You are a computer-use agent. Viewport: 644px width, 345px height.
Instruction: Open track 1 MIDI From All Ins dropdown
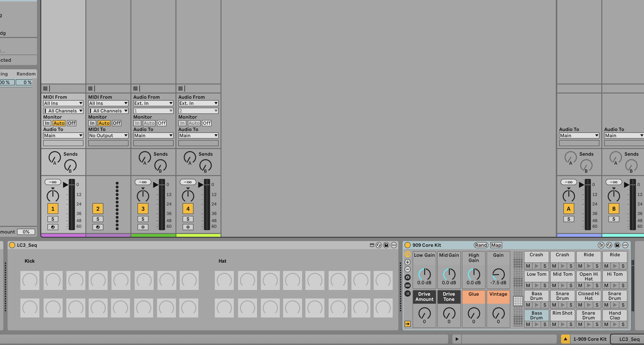63,103
